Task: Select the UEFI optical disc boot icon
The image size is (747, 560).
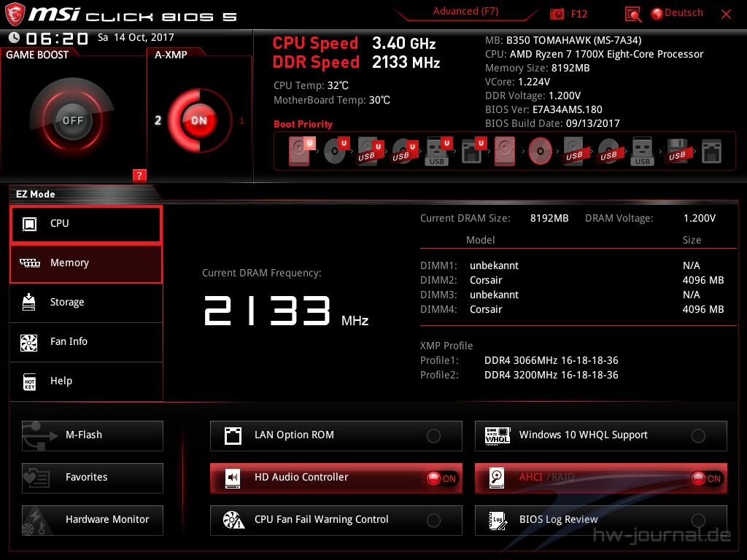Action: click(x=336, y=151)
